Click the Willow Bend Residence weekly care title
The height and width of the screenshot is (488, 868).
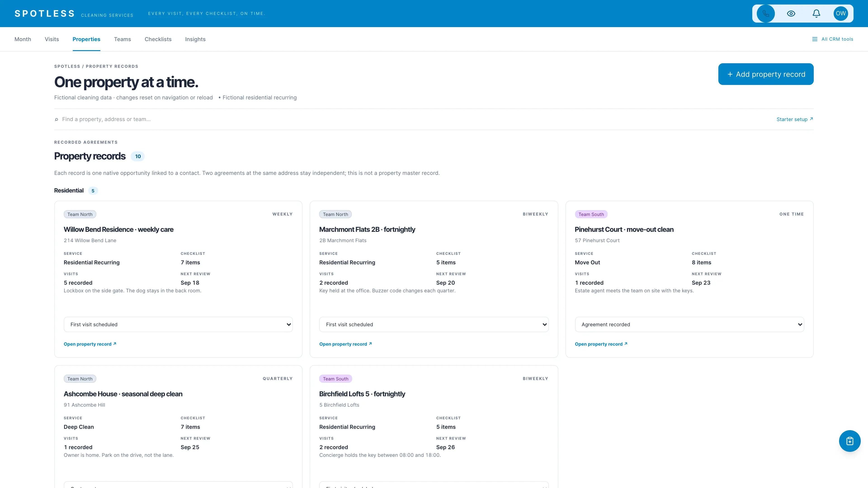click(119, 229)
